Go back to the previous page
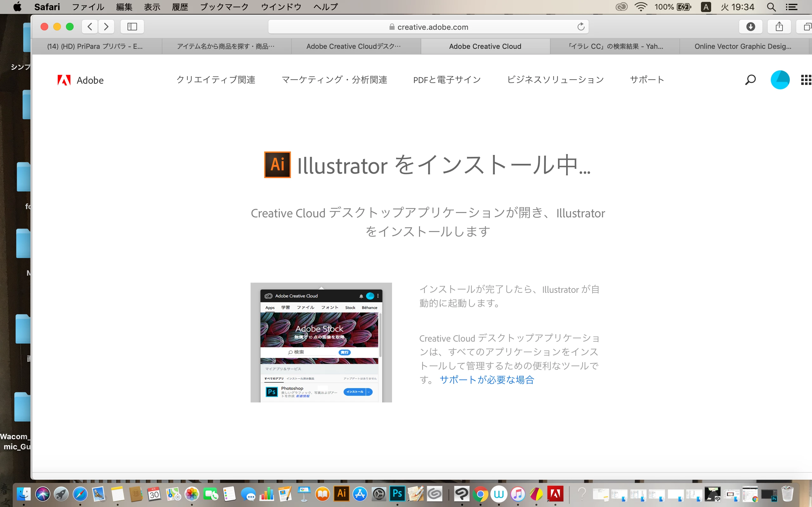Viewport: 812px width, 507px height. point(89,27)
